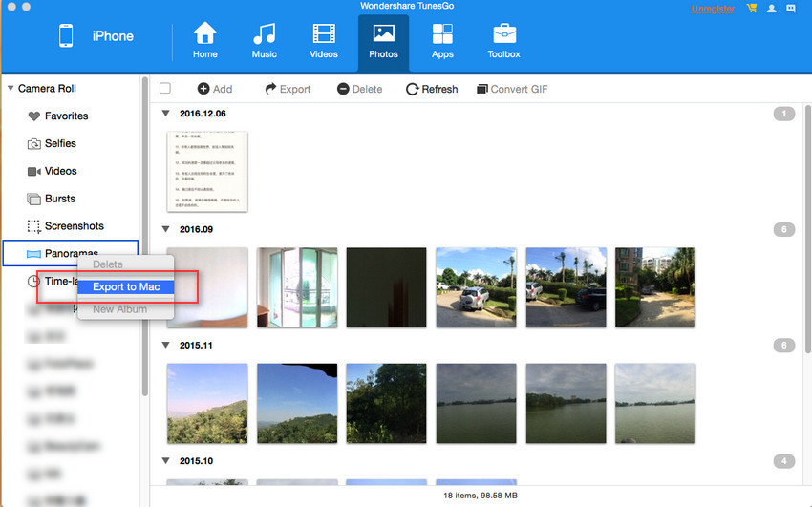Select Favorites album in sidebar
This screenshot has height=507, width=812.
pos(66,116)
